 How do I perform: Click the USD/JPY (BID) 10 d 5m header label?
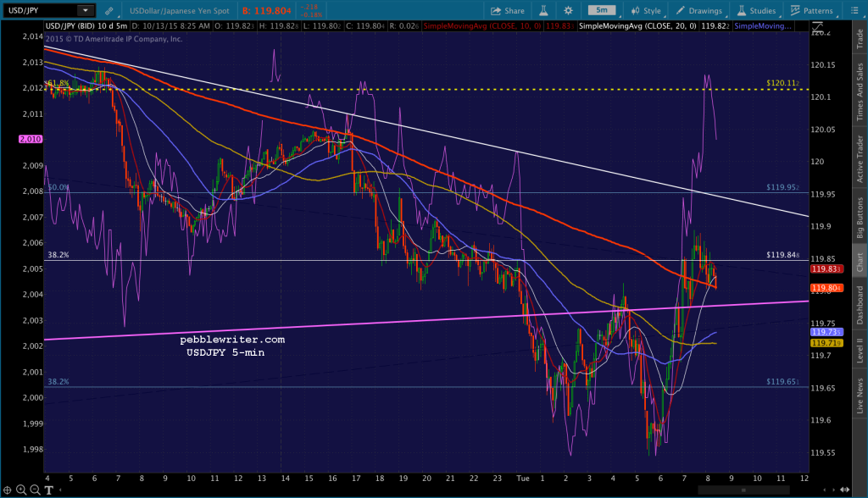pyautogui.click(x=86, y=26)
